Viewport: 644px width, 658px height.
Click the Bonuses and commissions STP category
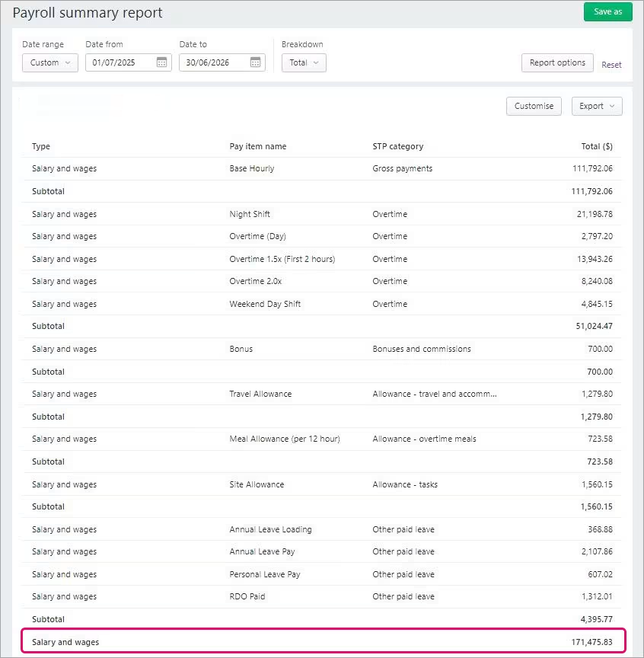coord(422,349)
